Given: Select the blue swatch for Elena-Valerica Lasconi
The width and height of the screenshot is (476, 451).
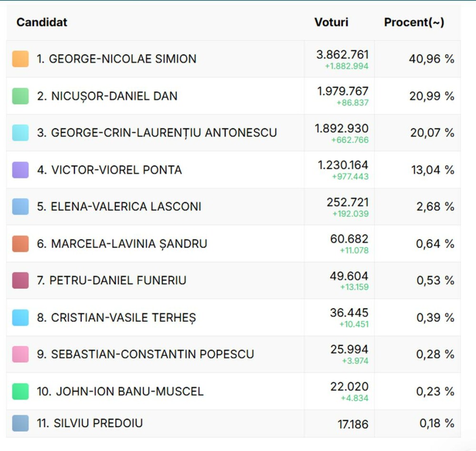Looking at the screenshot, I should click(20, 207).
